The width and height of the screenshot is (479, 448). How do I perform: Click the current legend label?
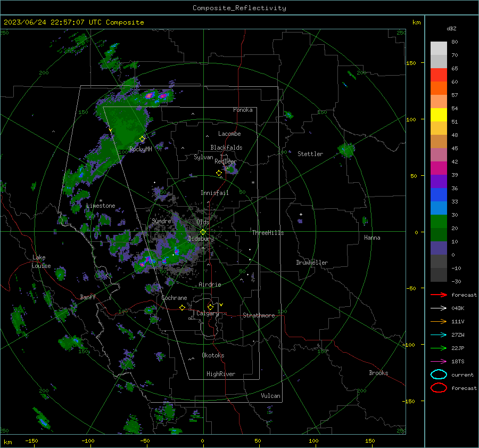(x=463, y=374)
